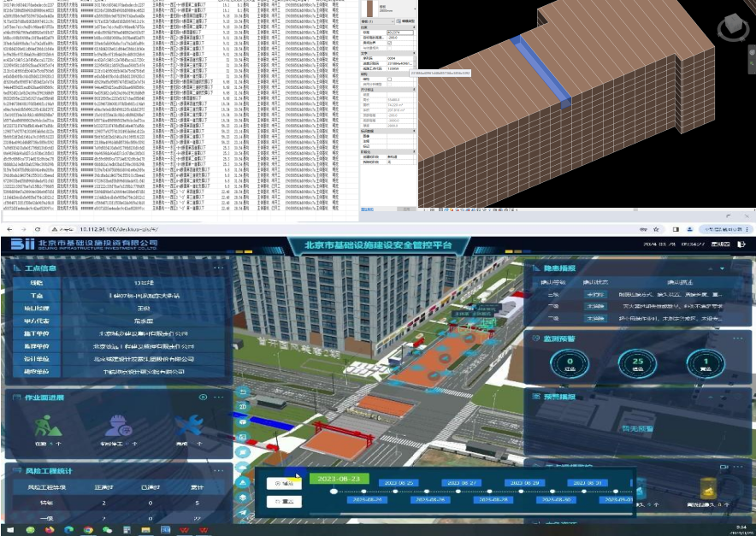This screenshot has height=536, width=756.
Task: Click the circular gauge showing 1
Action: click(x=706, y=363)
